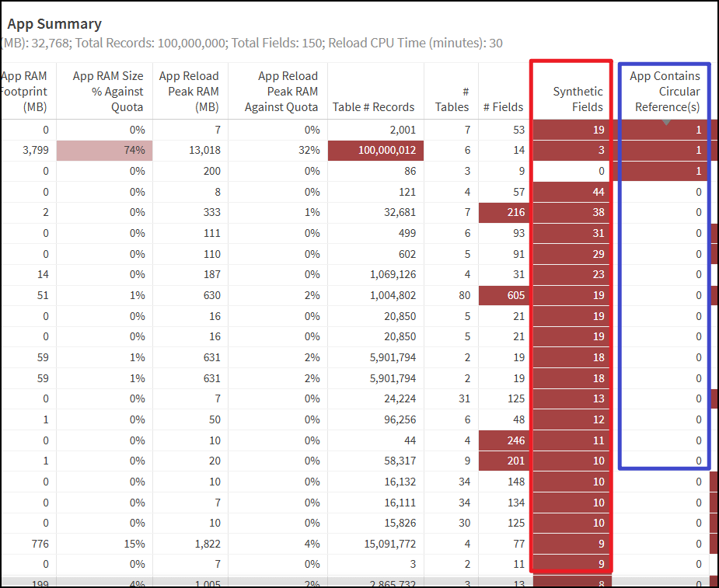Click the # Fields column header
This screenshot has width=719, height=588.
(x=503, y=107)
